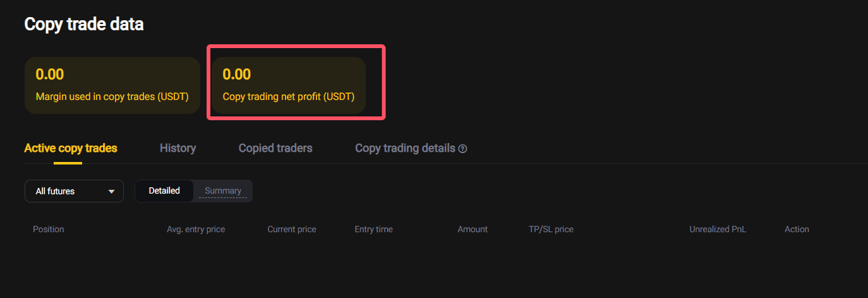
Task: Click the Amount column header
Action: (473, 229)
